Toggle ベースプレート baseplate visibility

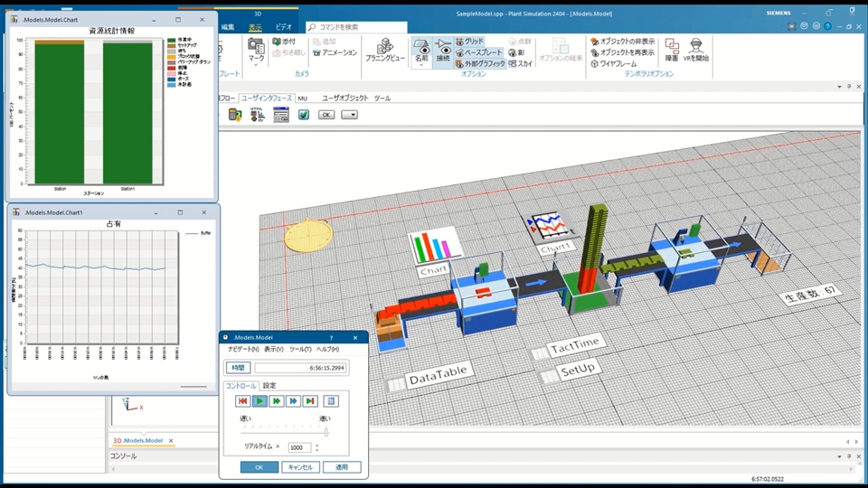tap(477, 52)
